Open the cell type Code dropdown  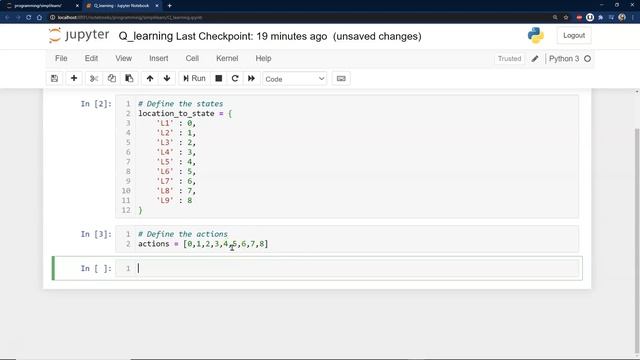tap(295, 79)
